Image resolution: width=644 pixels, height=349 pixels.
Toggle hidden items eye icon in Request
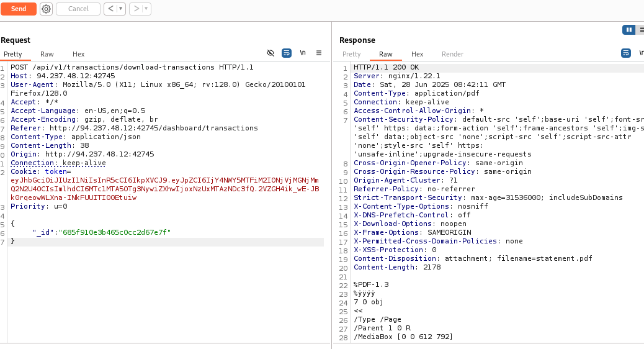(271, 53)
